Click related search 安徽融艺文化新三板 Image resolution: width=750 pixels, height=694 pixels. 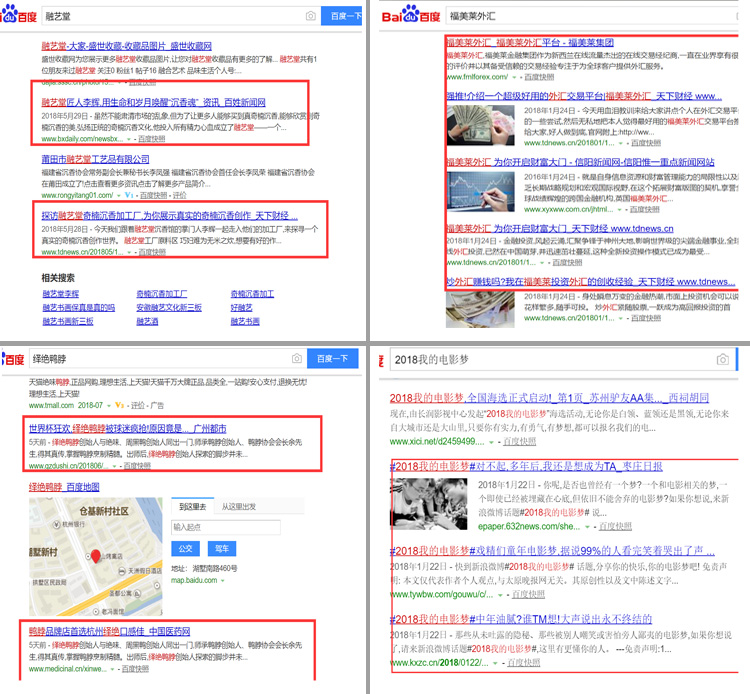click(x=169, y=308)
